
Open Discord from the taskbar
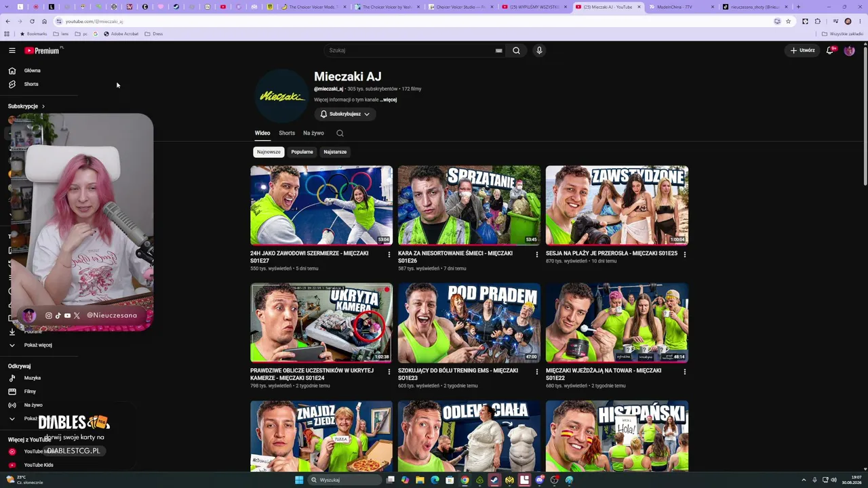[x=539, y=480]
